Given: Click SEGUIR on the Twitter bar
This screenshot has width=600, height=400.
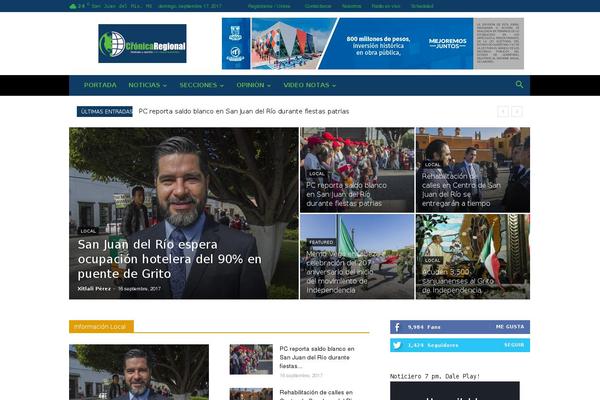Looking at the screenshot, I should click(514, 345).
